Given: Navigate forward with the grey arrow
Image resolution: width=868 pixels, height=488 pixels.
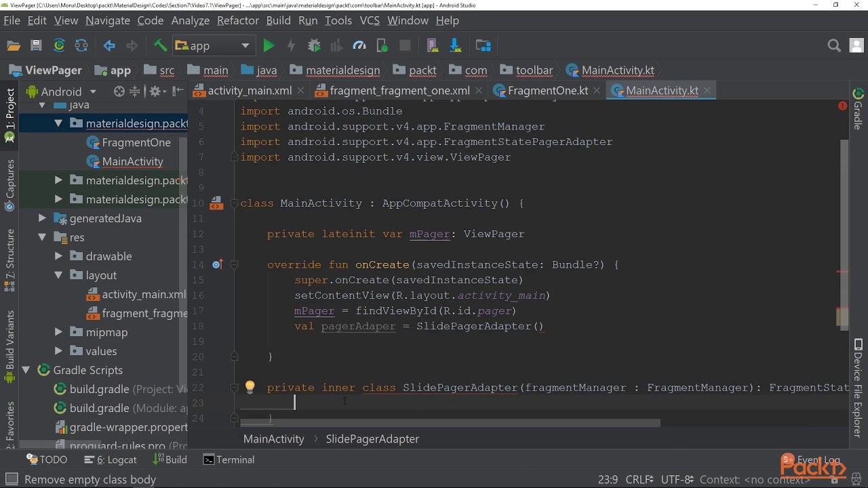Looking at the screenshot, I should point(132,45).
